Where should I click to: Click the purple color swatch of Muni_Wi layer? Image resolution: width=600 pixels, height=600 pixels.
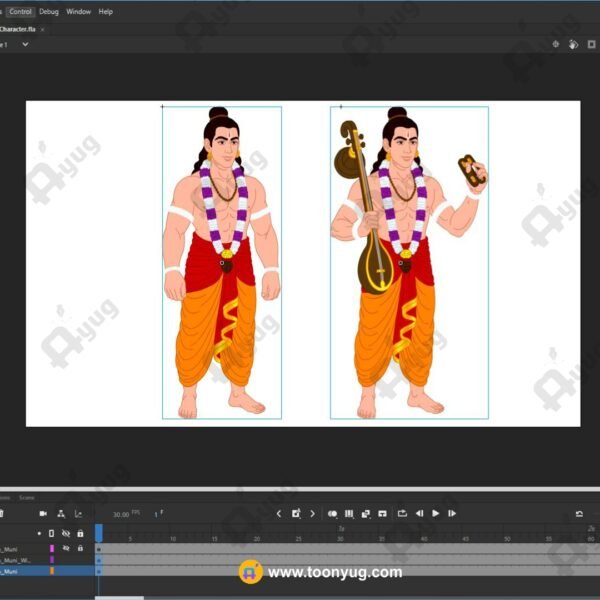point(52,559)
